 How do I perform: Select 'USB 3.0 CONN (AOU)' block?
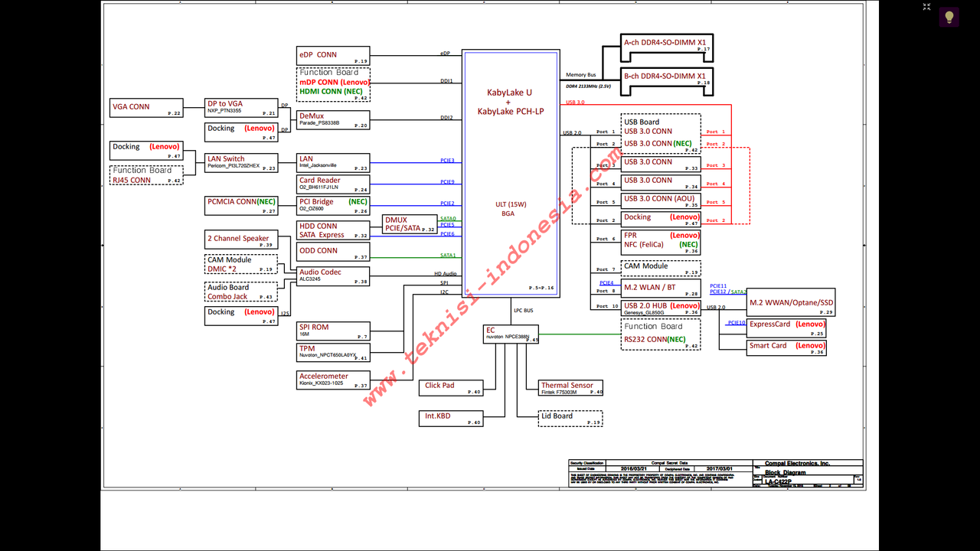(661, 202)
